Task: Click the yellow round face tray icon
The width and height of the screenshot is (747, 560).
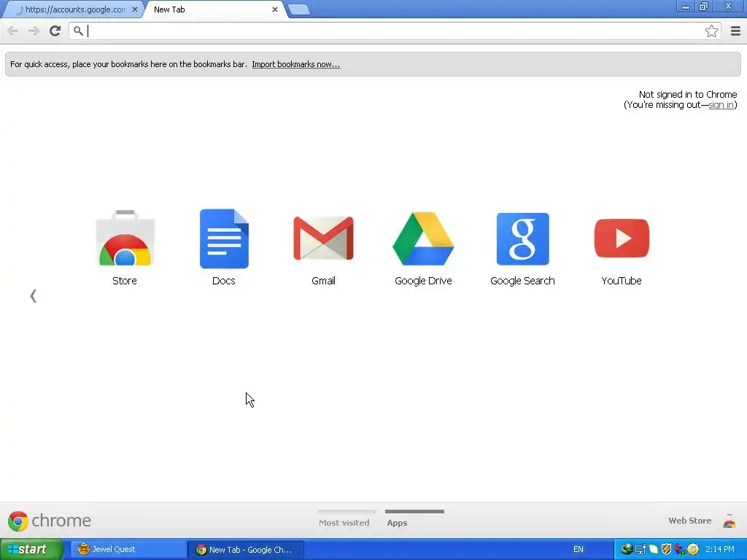Action: tap(693, 550)
